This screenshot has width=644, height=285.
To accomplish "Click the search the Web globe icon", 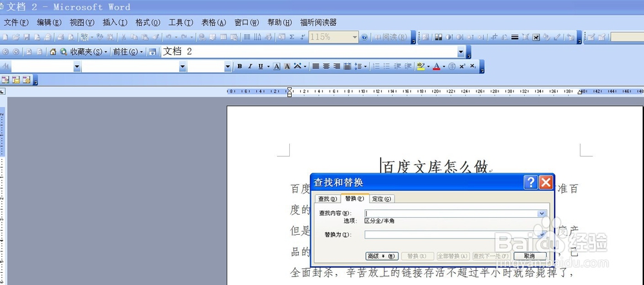I will point(63,52).
